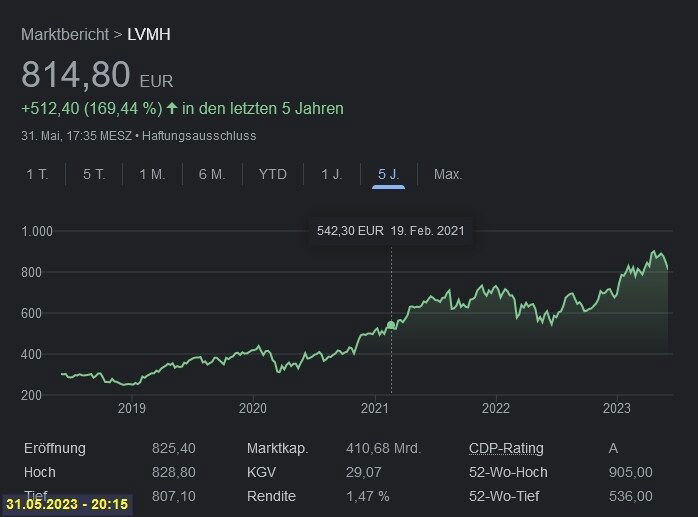Click the 400 y-axis label

click(x=31, y=354)
